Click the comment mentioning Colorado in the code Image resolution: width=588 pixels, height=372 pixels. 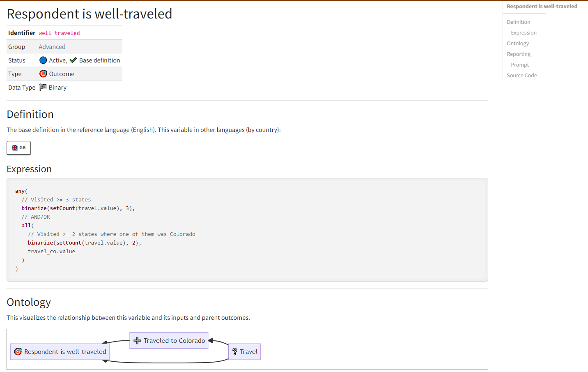(112, 234)
